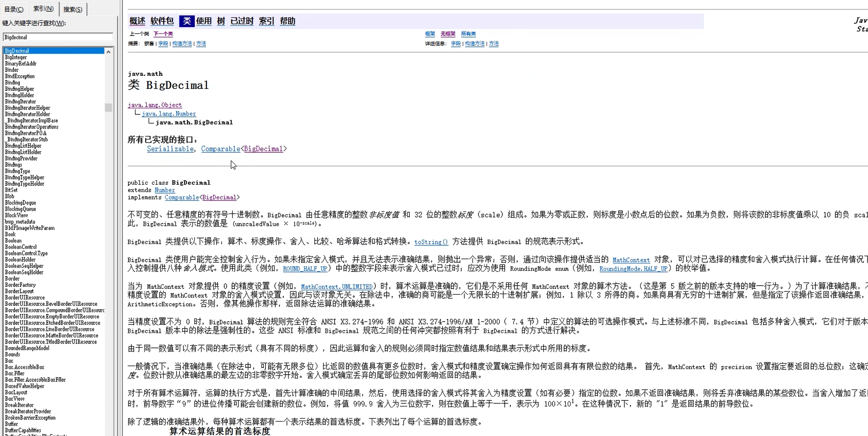The image size is (868, 436).
Task: Open the Serializable interface link
Action: (x=170, y=149)
